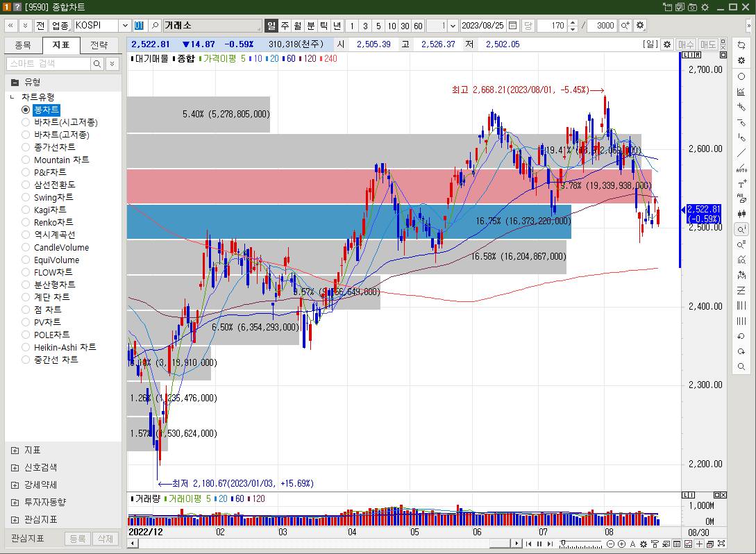Select the crosshair line pencil tool
This screenshot has width=756, height=554.
(x=741, y=107)
